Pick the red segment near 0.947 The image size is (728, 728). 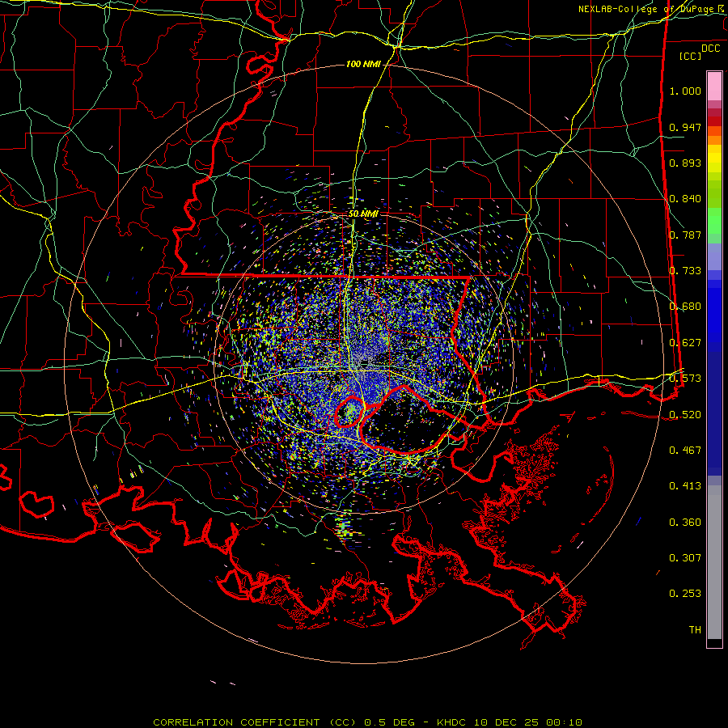click(x=714, y=121)
